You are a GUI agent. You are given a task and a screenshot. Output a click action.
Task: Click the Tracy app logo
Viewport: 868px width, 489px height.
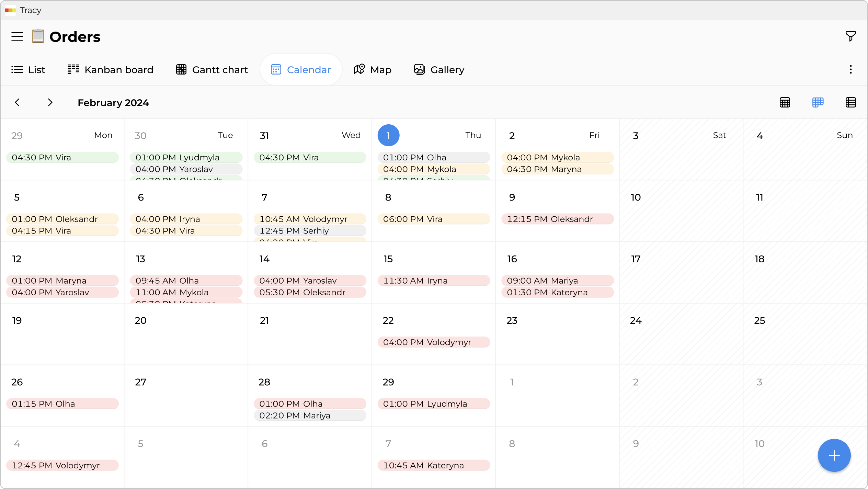(10, 10)
